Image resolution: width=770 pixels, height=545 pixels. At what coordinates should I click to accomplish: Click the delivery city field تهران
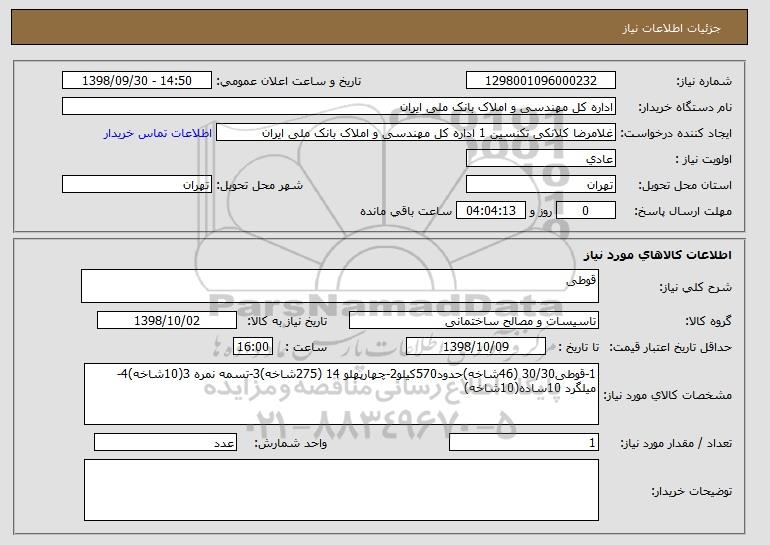(137, 185)
